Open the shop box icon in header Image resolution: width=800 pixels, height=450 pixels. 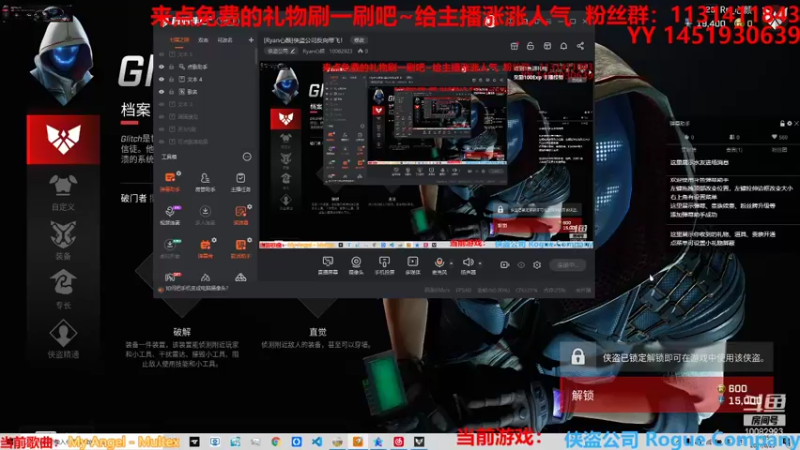coord(547,46)
